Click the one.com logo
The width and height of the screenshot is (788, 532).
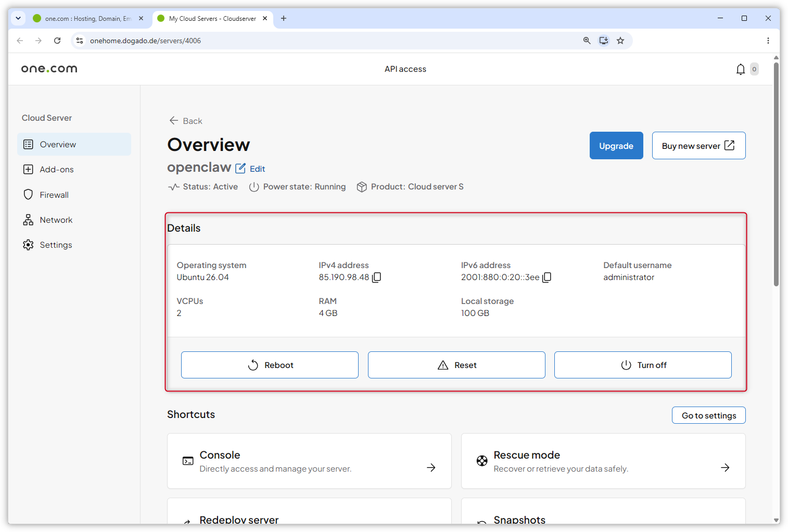point(49,69)
